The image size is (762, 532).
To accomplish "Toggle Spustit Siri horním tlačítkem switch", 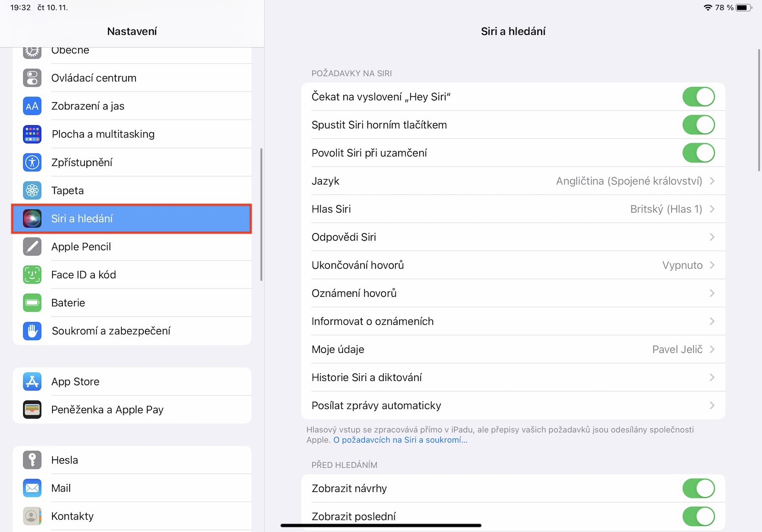I will coord(698,125).
